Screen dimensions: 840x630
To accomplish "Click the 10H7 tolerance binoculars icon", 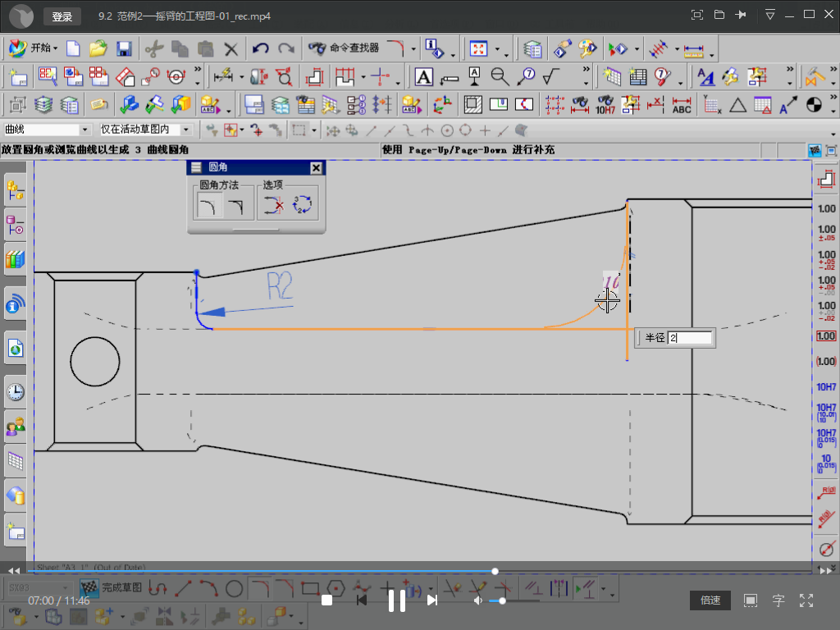I will (x=605, y=104).
